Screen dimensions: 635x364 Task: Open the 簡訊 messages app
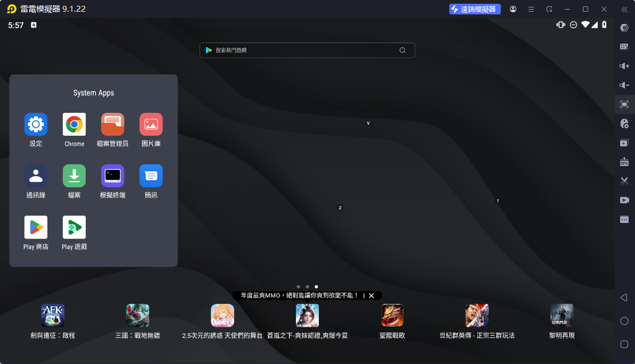click(x=151, y=176)
